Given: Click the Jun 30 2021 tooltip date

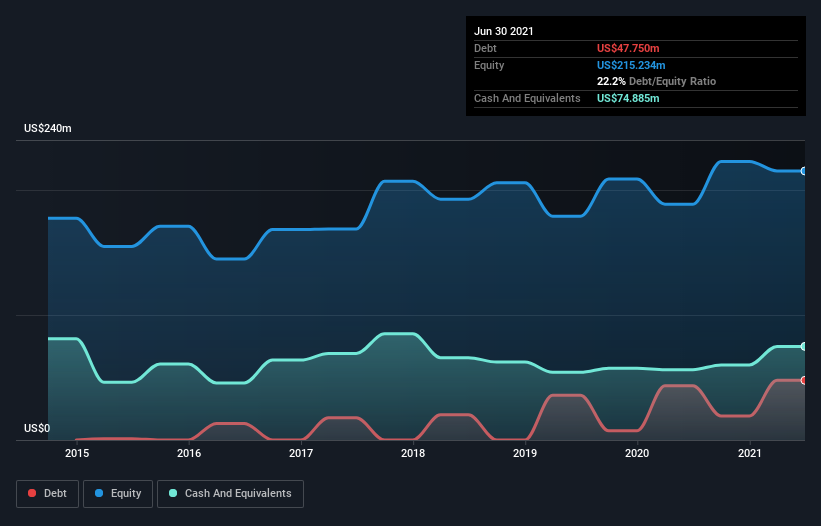Looking at the screenshot, I should click(504, 31).
